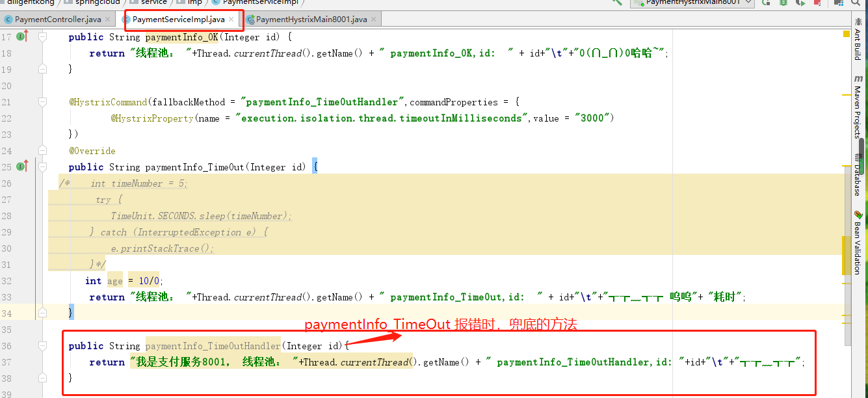Screen dimensions: 868x398
Task: Click the fold end marker on line 34
Action: click(42, 313)
